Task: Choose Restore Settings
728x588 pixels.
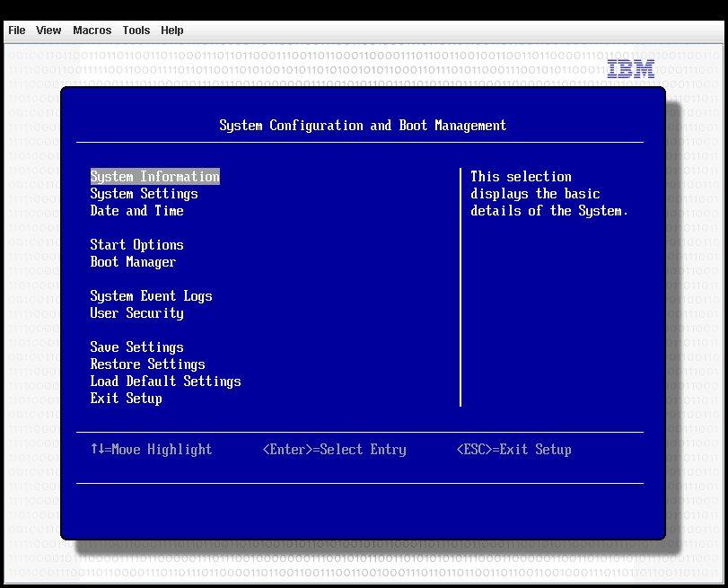Action: [147, 364]
